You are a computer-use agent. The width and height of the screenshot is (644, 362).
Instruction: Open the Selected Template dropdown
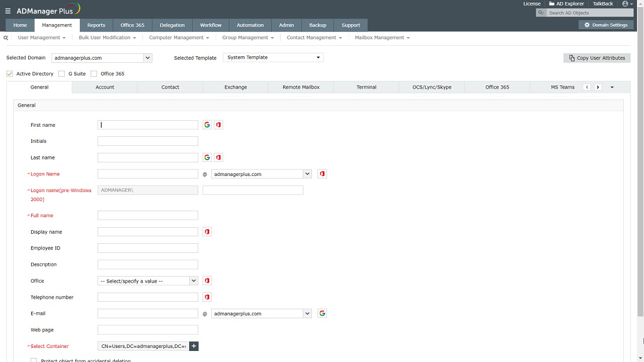click(x=273, y=57)
